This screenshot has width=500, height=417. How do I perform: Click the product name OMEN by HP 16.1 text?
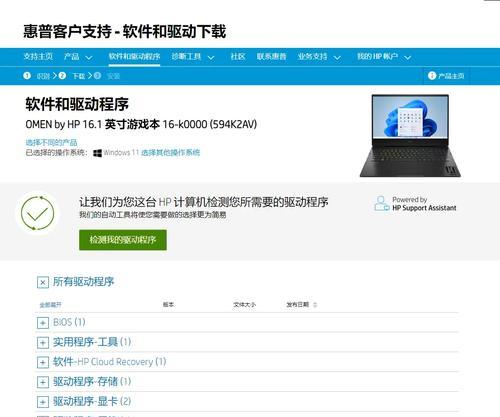[141, 124]
